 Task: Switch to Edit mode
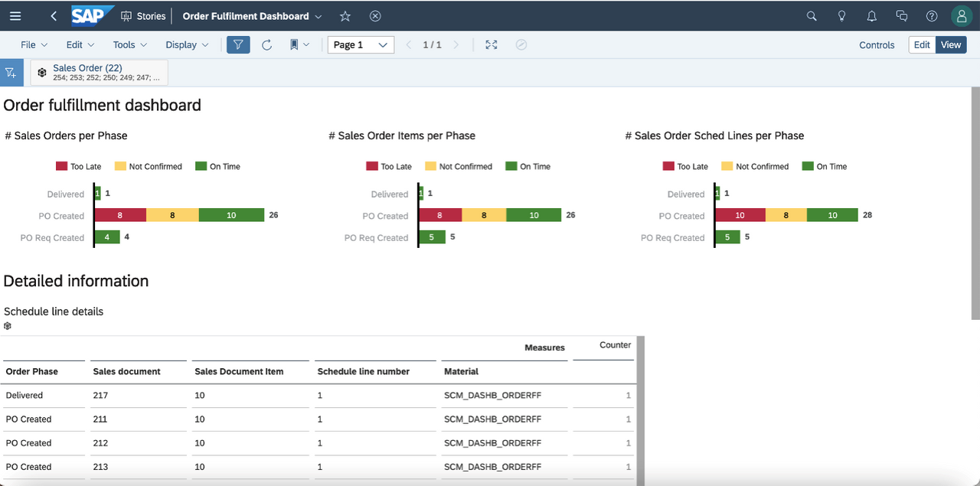click(x=922, y=44)
